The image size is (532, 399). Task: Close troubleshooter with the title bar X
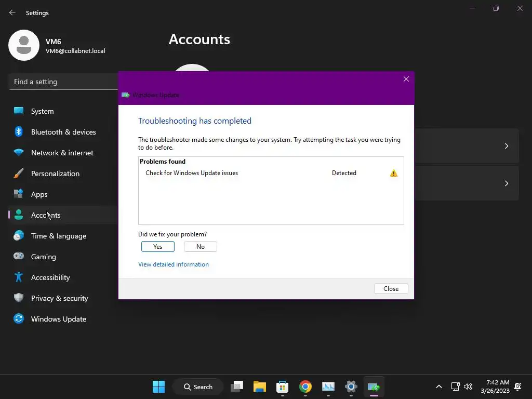tap(406, 79)
